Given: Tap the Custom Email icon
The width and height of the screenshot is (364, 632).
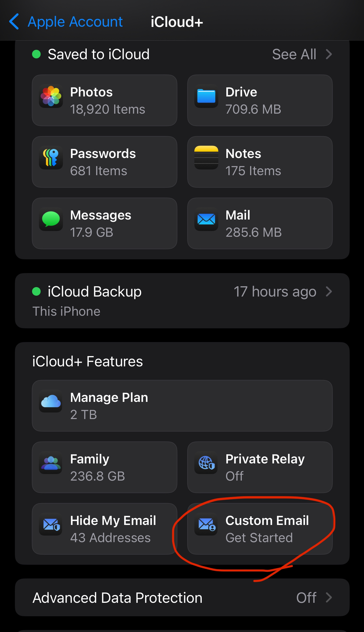Looking at the screenshot, I should [206, 524].
